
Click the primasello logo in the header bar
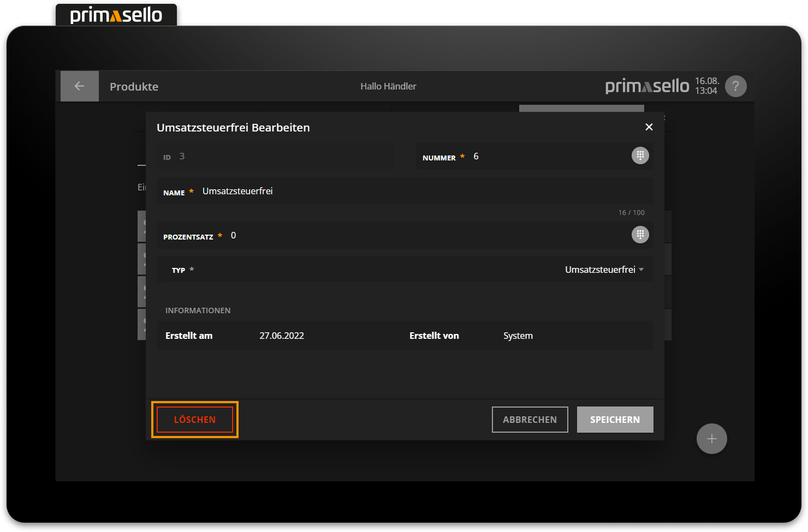coord(647,86)
